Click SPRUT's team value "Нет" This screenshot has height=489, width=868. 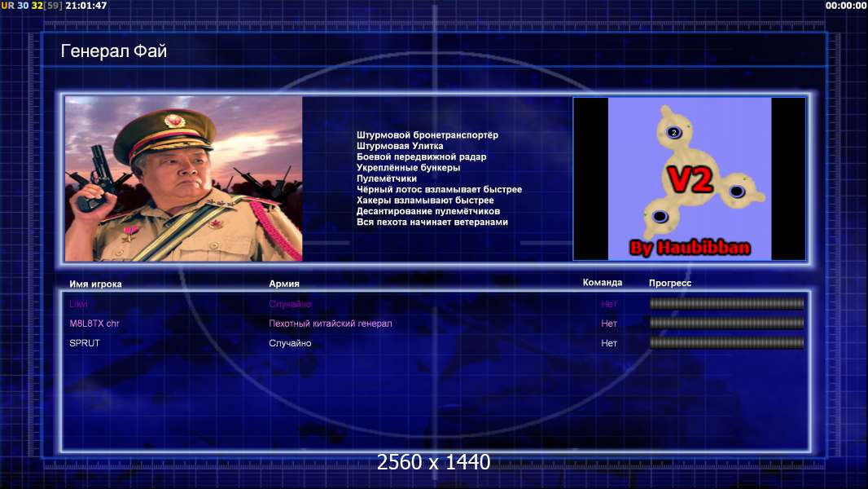point(609,343)
